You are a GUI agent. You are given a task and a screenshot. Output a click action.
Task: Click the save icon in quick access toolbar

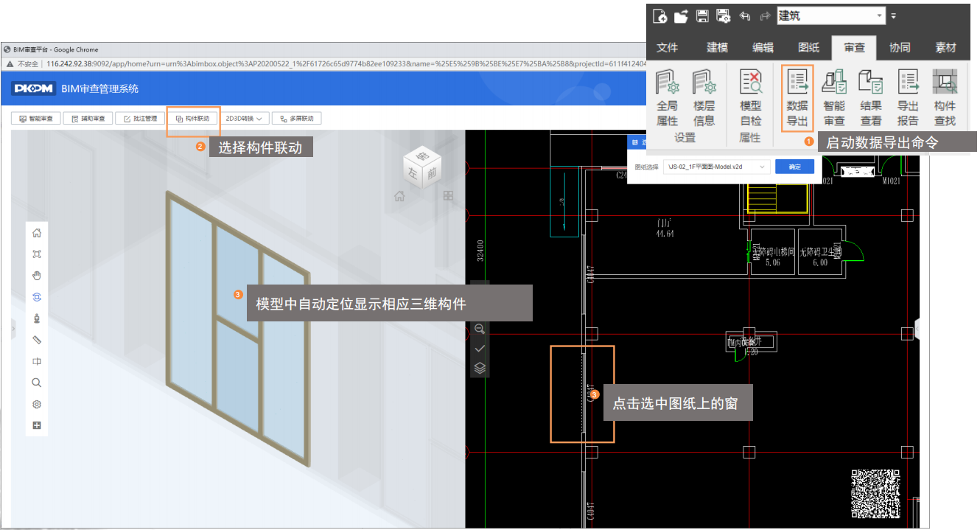[x=702, y=15]
